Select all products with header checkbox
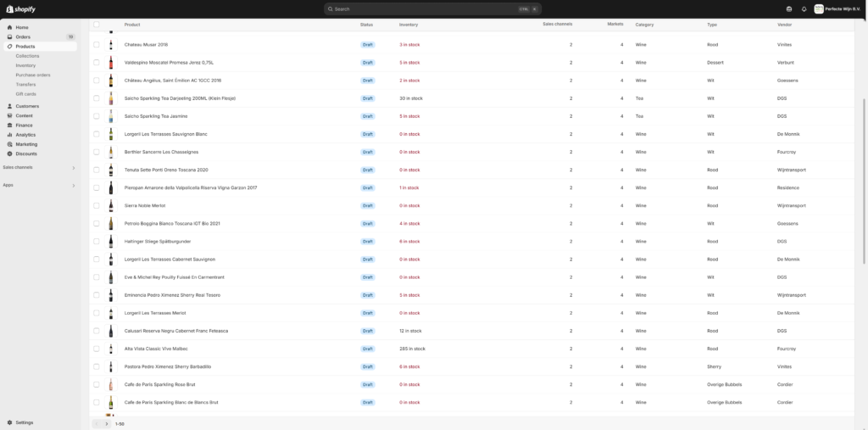 (97, 25)
